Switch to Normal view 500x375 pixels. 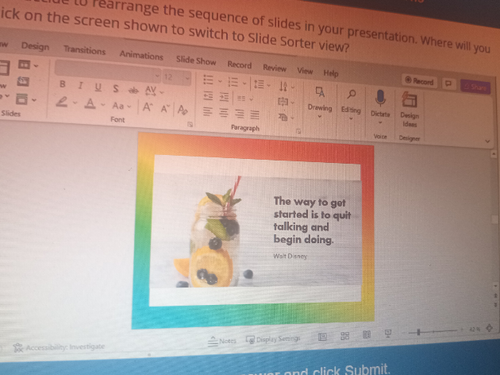[322, 337]
